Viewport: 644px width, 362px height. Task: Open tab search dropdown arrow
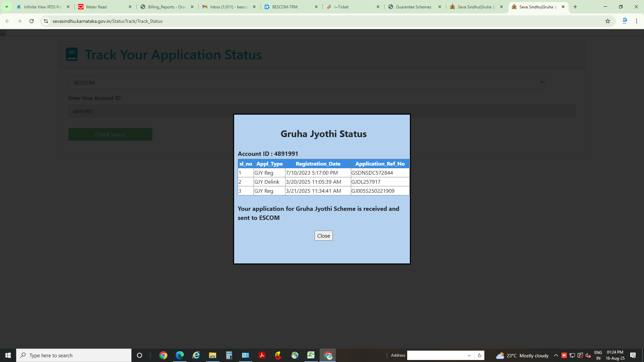(x=6, y=7)
